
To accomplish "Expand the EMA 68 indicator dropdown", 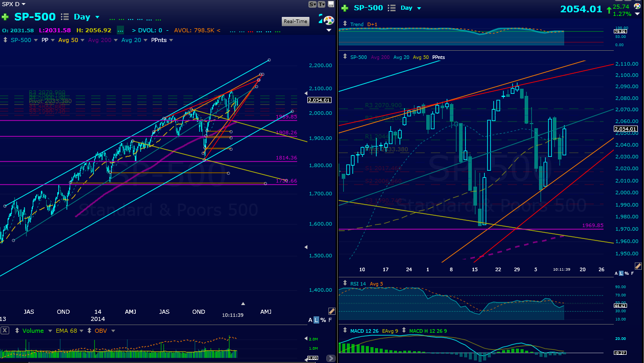I will tap(82, 331).
